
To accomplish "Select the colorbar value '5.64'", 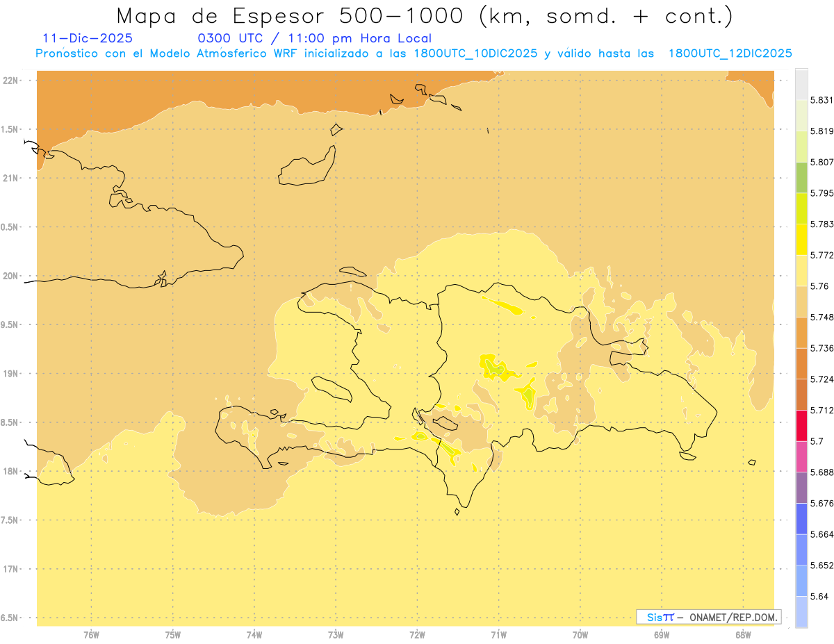I will pyautogui.click(x=819, y=595).
